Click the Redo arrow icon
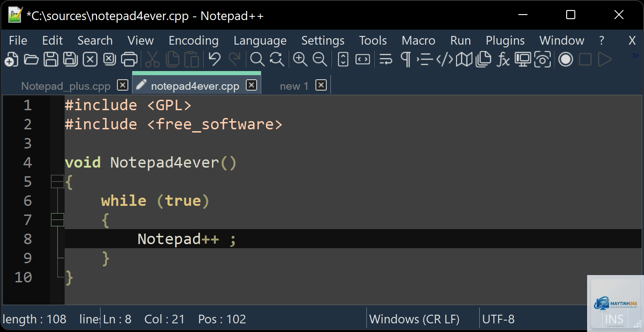Image resolution: width=644 pixels, height=332 pixels. [x=234, y=59]
